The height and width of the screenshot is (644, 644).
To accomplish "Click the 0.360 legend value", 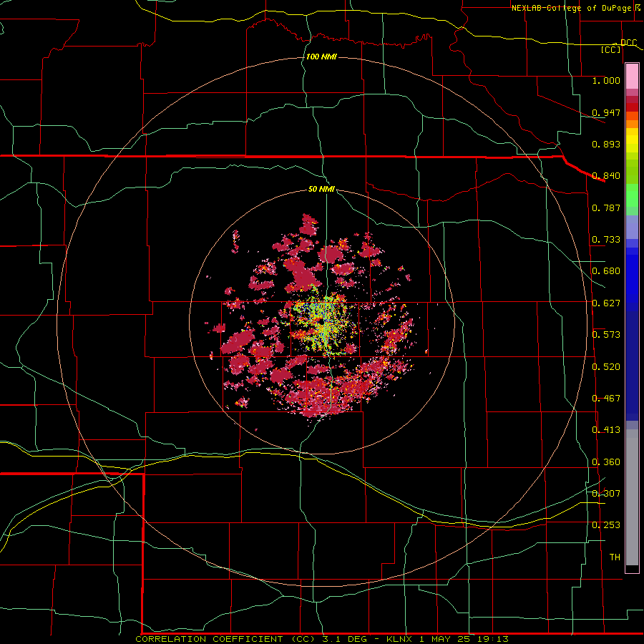I will pos(606,462).
